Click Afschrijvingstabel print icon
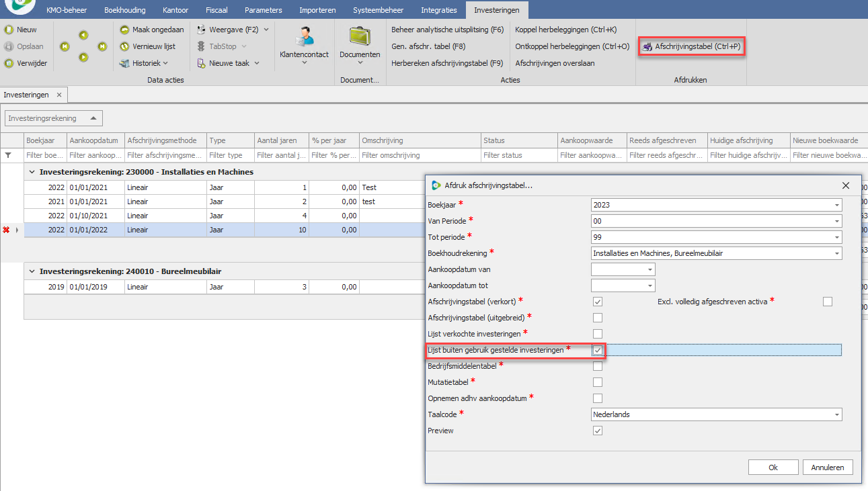 [647, 47]
